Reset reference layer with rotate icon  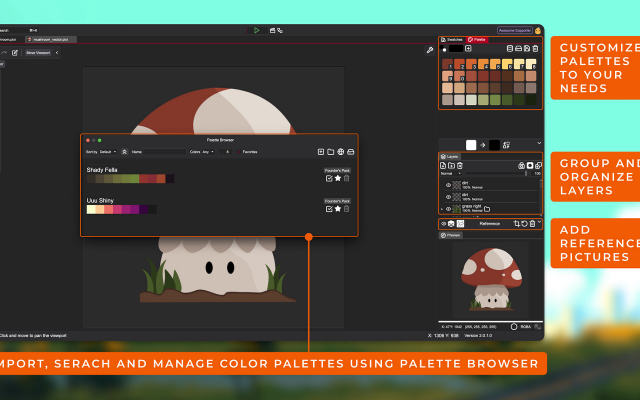524,224
